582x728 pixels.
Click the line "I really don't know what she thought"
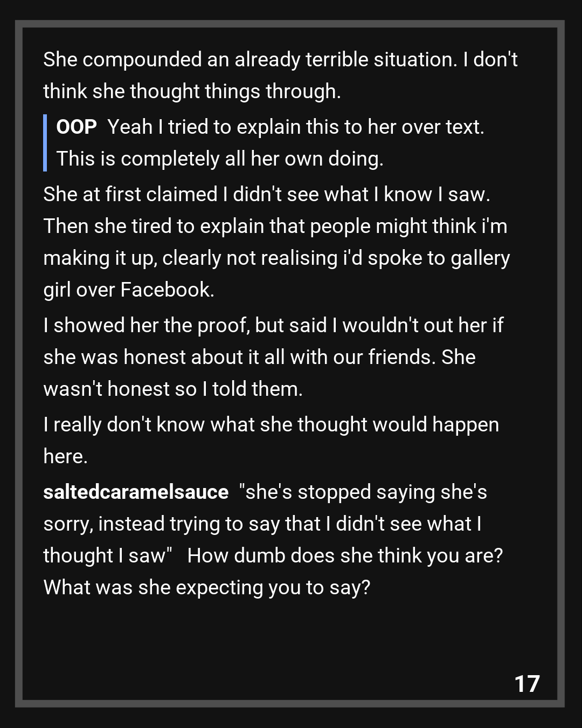coord(271,424)
